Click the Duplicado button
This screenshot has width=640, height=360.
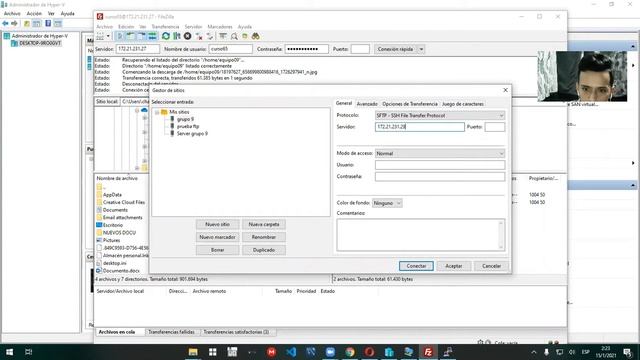tap(264, 250)
